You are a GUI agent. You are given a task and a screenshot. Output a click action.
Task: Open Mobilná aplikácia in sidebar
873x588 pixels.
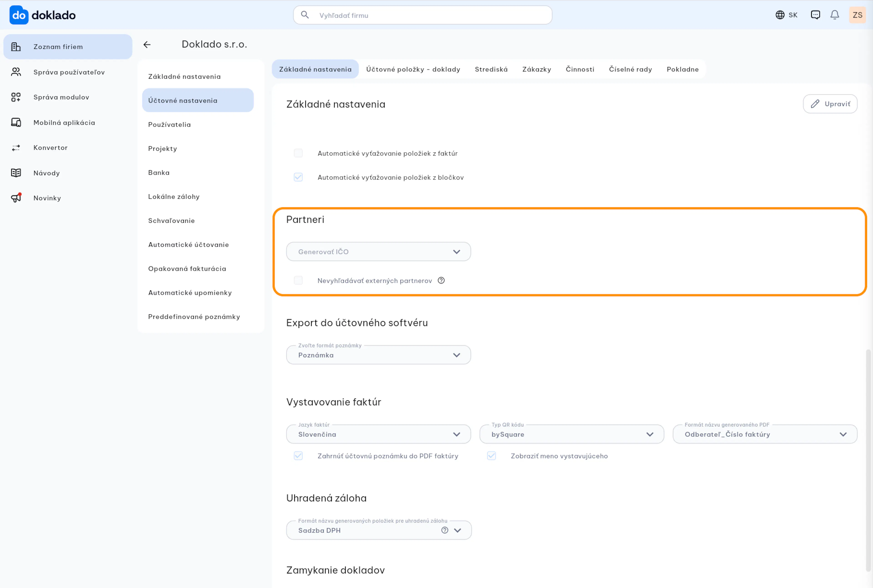pos(68,122)
